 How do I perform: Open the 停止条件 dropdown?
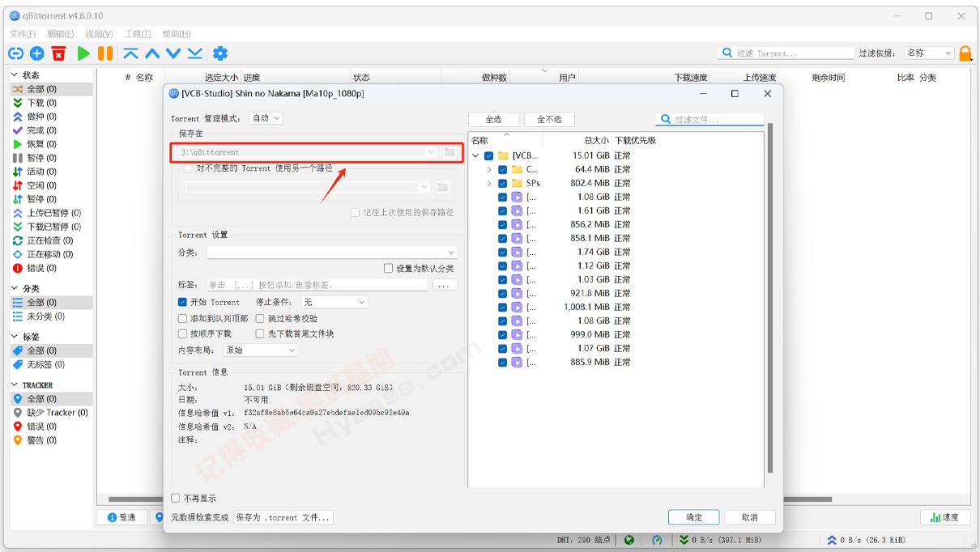coord(334,301)
